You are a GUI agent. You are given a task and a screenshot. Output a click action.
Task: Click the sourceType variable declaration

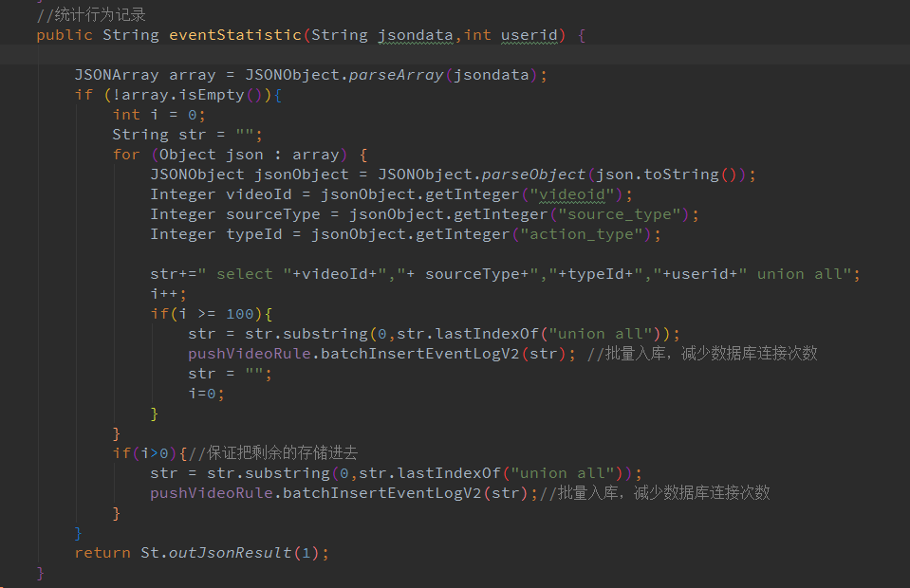click(x=272, y=214)
